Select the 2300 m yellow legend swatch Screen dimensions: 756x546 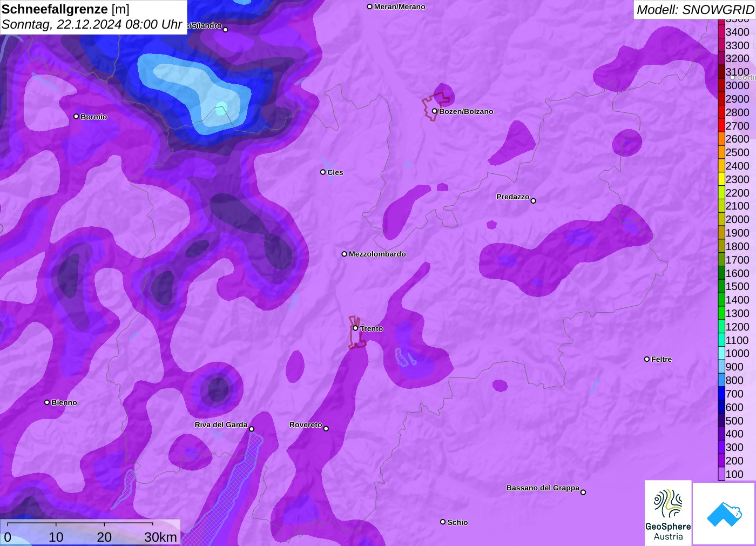pos(721,179)
